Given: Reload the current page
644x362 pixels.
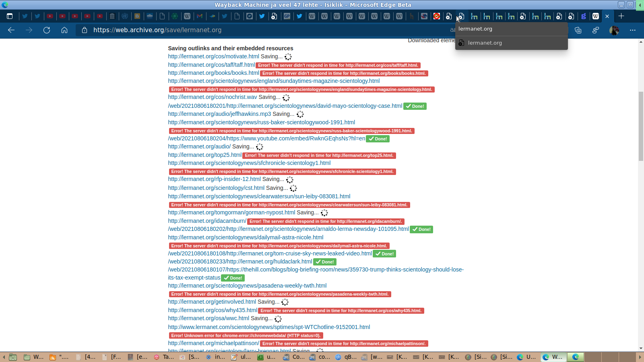Looking at the screenshot, I should click(x=47, y=30).
